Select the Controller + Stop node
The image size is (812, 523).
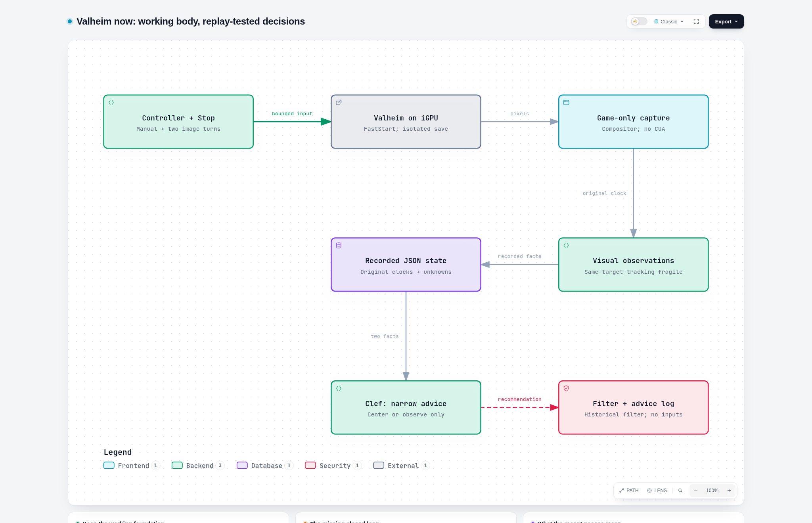(x=178, y=122)
